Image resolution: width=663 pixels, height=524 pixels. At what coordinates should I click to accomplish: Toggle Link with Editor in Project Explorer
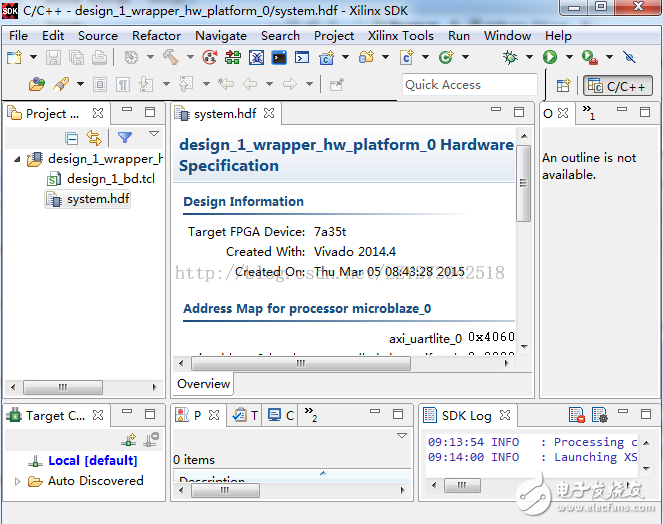click(94, 138)
